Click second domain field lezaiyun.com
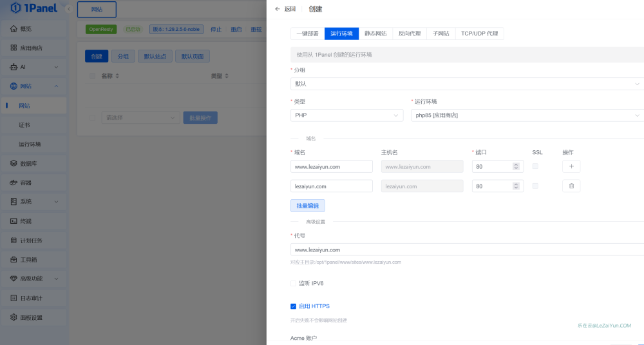 click(332, 186)
